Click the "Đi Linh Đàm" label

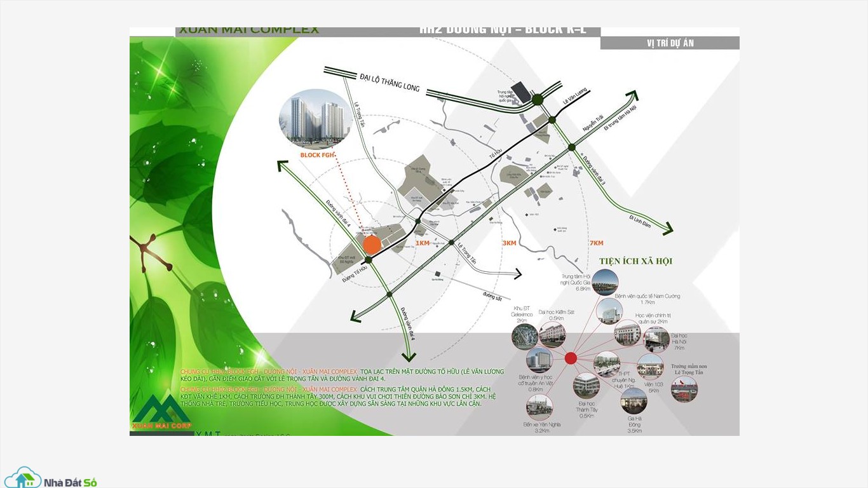click(640, 222)
